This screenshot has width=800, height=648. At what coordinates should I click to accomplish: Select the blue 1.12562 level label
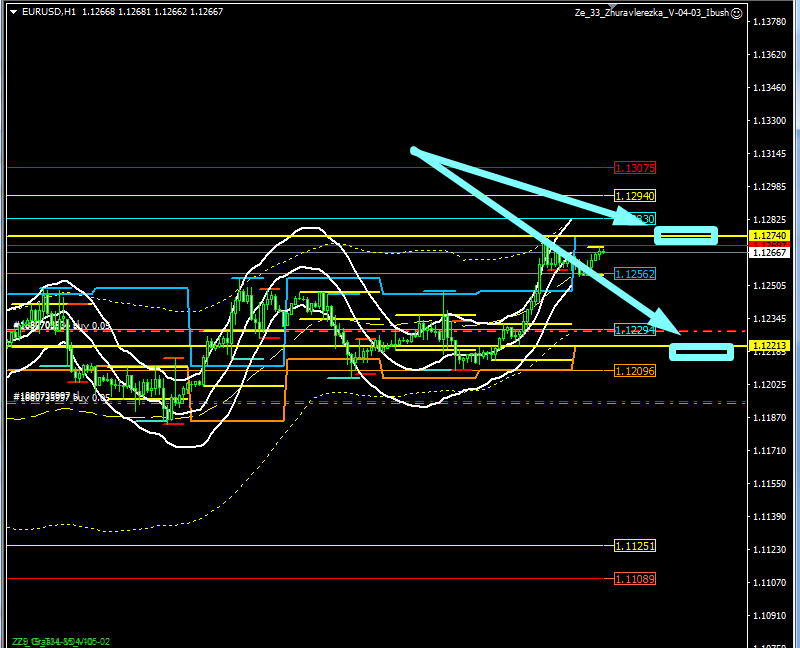click(x=635, y=274)
